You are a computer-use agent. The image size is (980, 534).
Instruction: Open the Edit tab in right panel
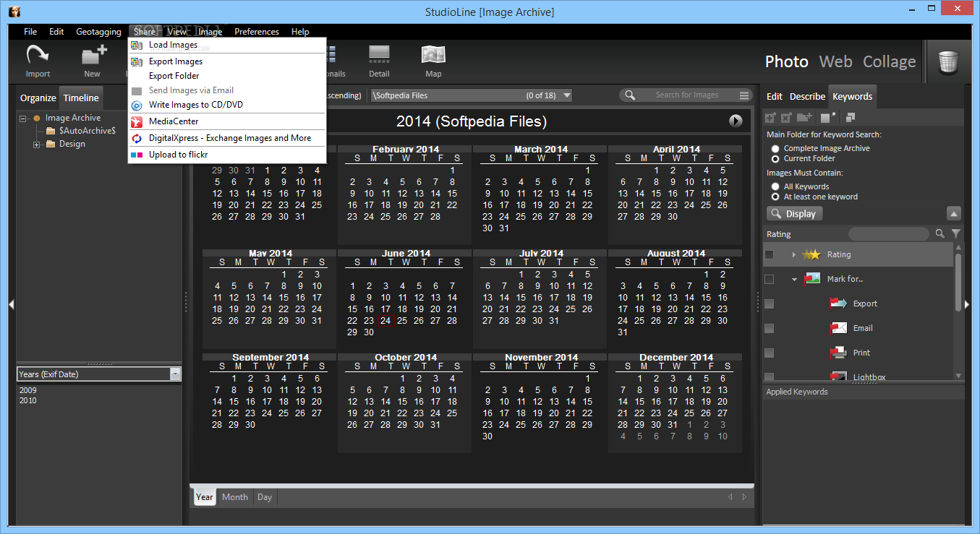tap(774, 96)
